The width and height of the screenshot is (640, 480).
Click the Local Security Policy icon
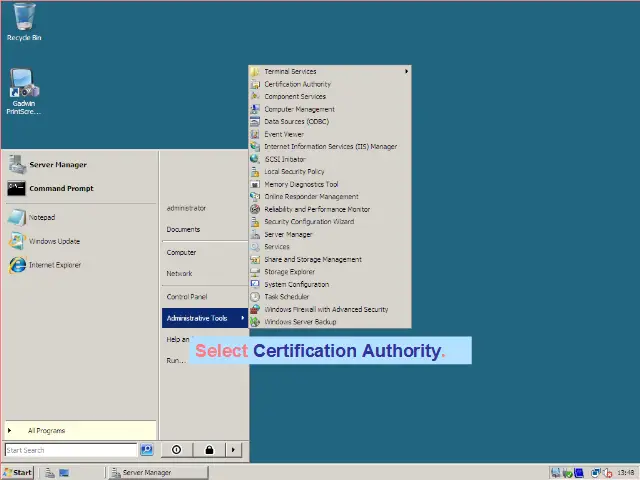click(255, 171)
